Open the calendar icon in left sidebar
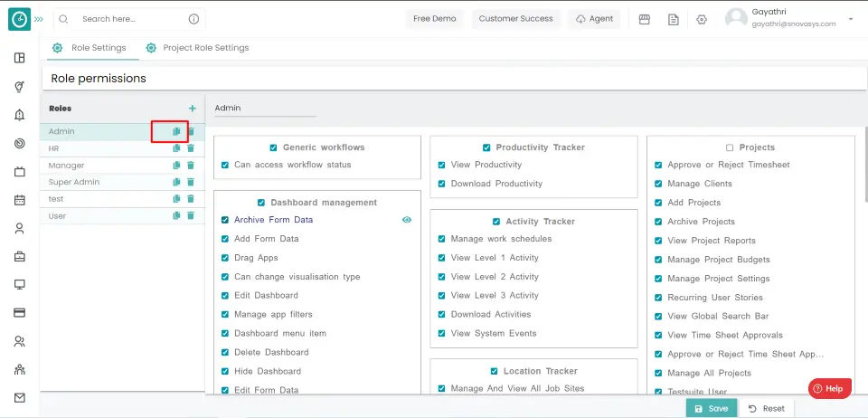 point(19,200)
